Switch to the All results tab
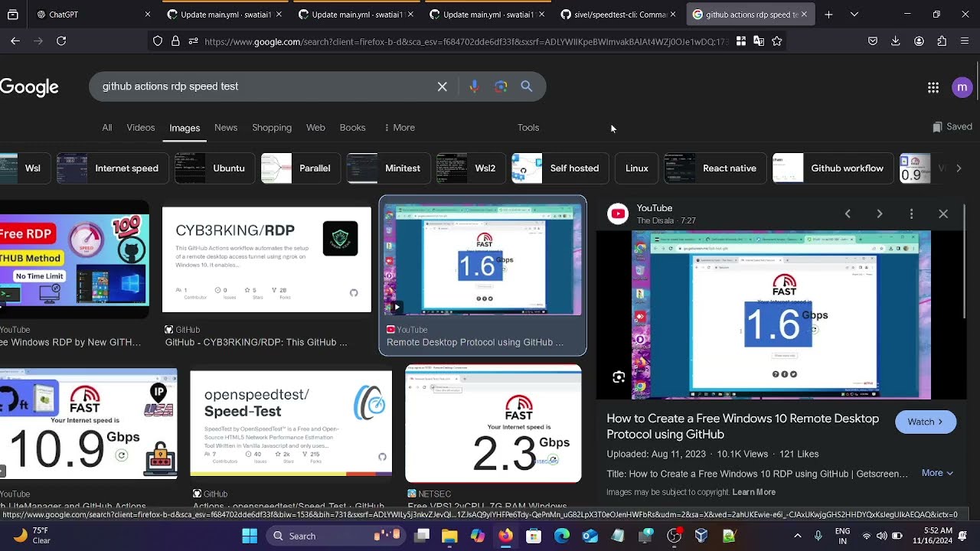The width and height of the screenshot is (980, 551). 107,128
